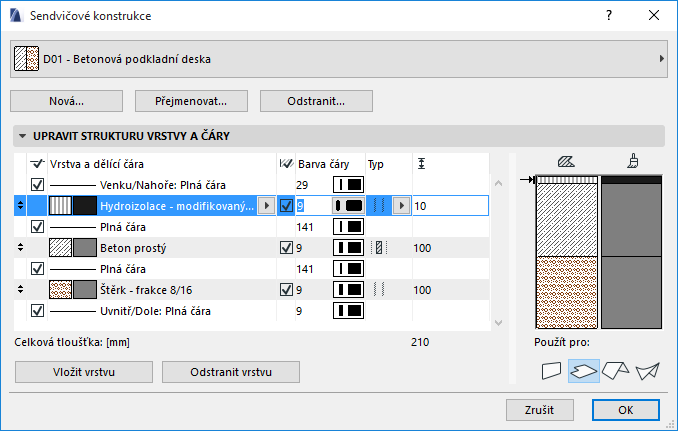The height and width of the screenshot is (431, 678).
Task: Open the Hydroizolace building material popup arrow
Action: tap(266, 206)
